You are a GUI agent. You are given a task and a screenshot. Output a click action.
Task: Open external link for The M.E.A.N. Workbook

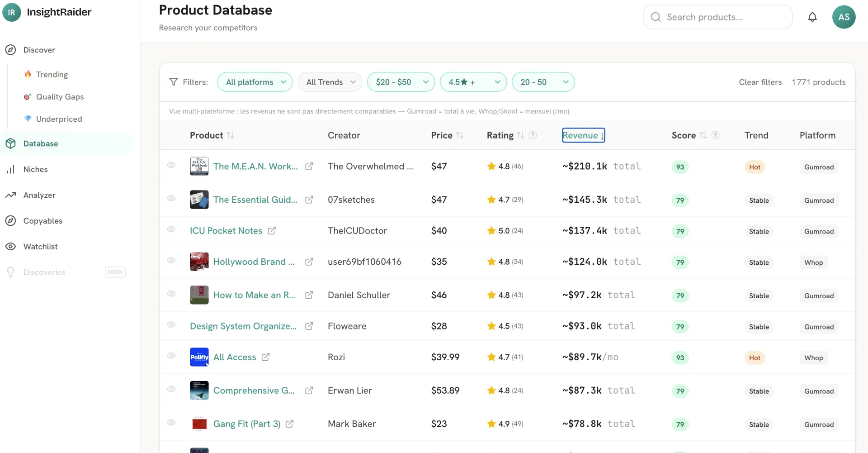[309, 167]
